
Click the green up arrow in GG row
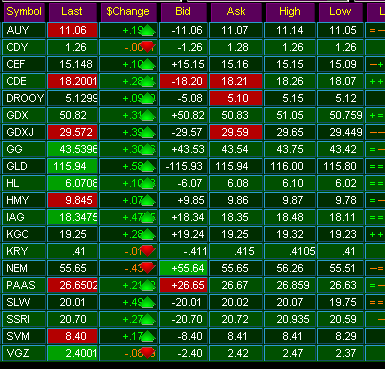[148, 149]
